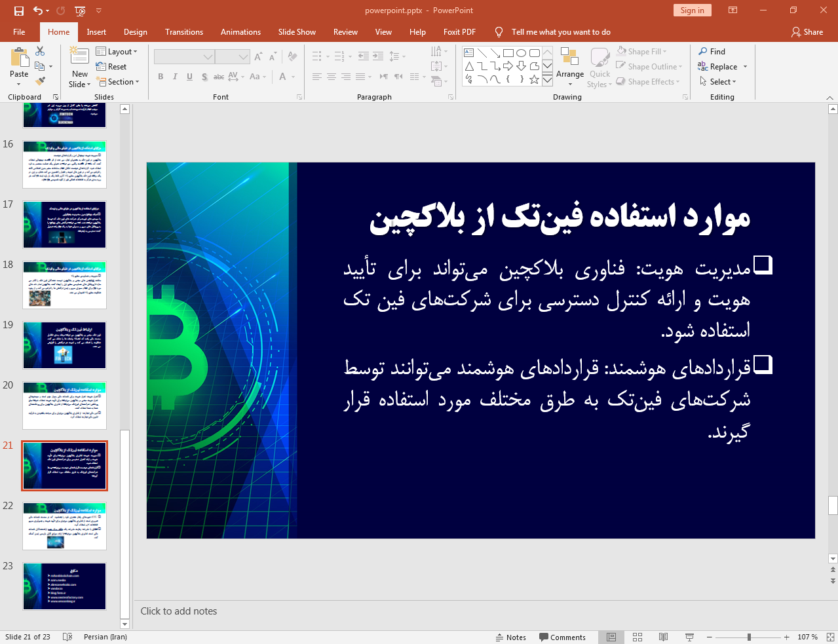Undo the last action
The height and width of the screenshot is (644, 838).
click(38, 10)
